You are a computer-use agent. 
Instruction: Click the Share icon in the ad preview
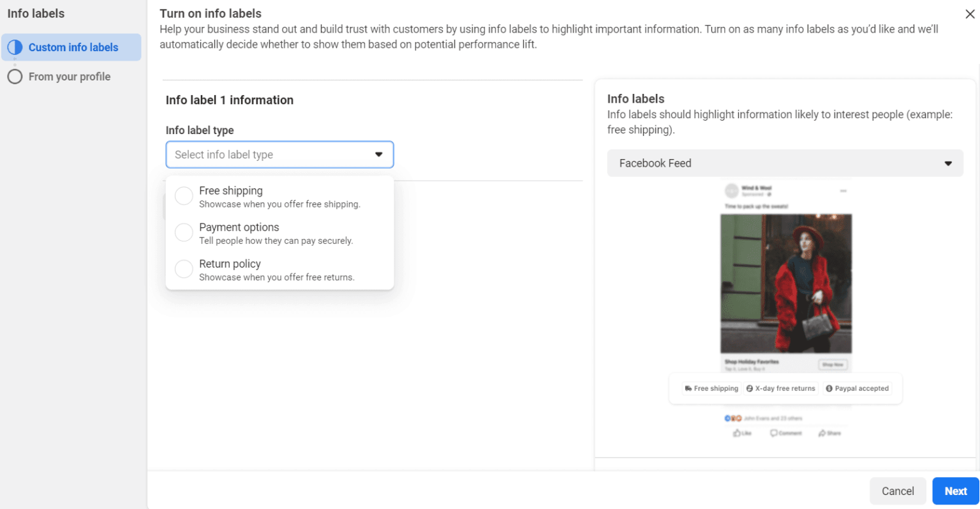tap(822, 433)
